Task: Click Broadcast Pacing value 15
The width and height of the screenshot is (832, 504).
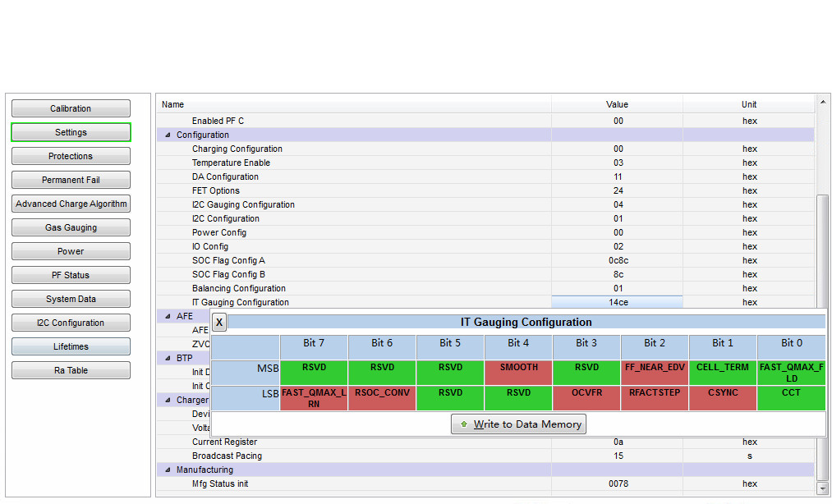Action: 618,456
